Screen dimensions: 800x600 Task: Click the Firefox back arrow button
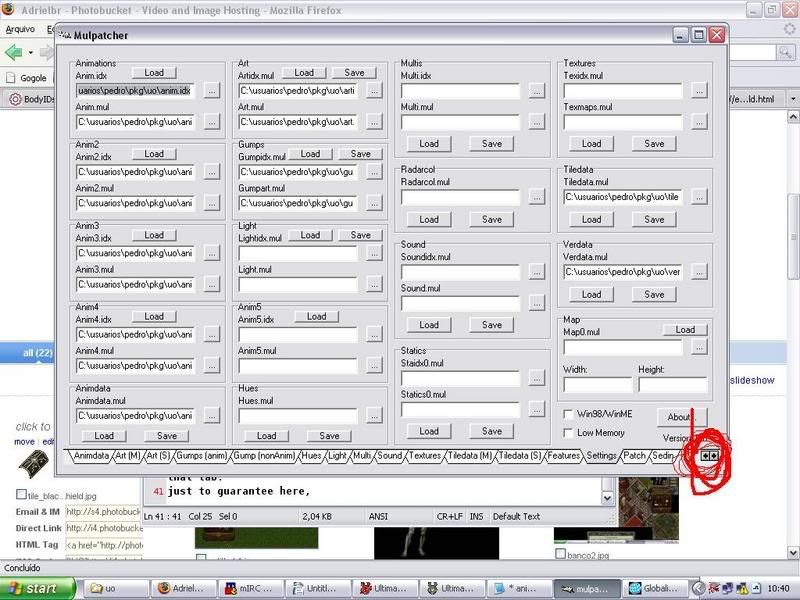pyautogui.click(x=14, y=52)
